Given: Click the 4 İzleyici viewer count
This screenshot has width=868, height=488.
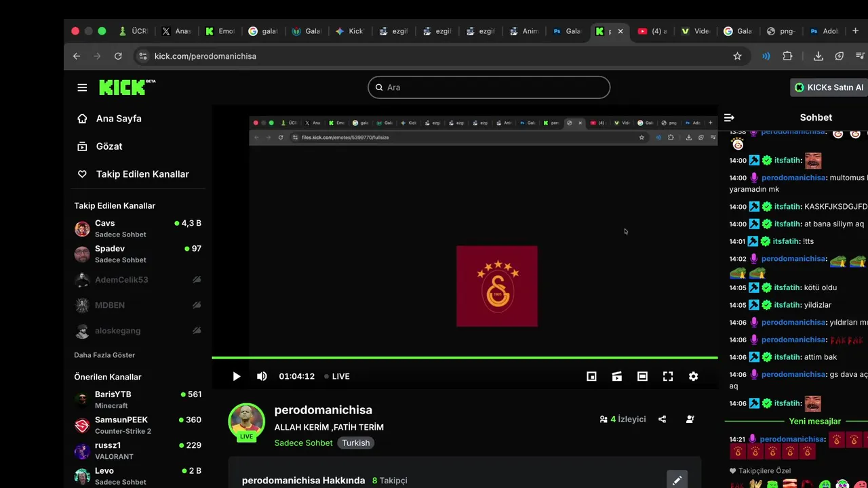Looking at the screenshot, I should click(x=623, y=420).
